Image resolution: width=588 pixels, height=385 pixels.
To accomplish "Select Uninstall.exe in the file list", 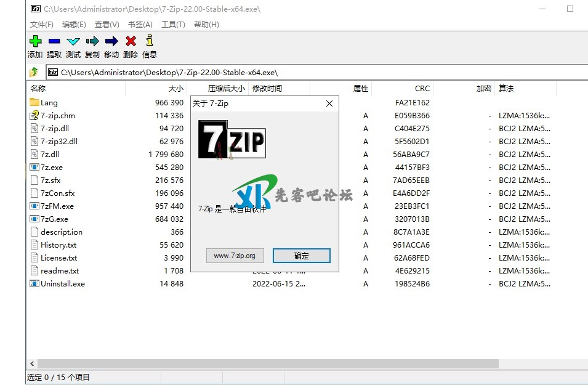I will click(x=62, y=284).
